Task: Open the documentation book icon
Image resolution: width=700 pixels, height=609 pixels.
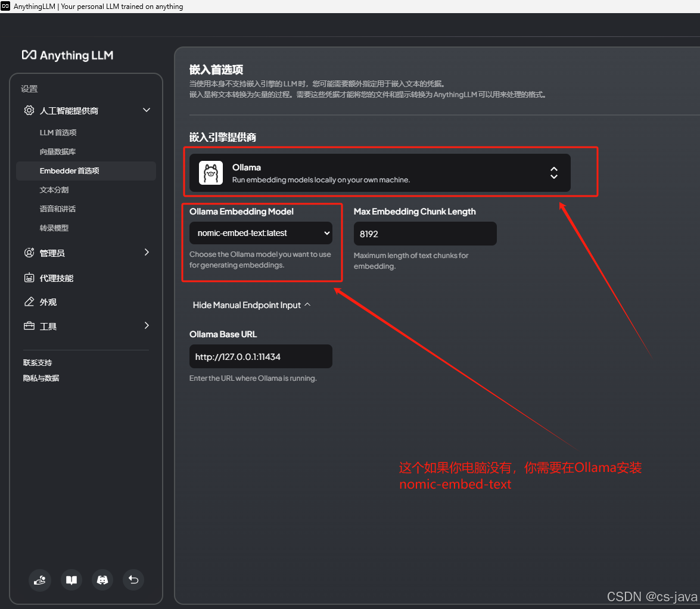Action: point(71,580)
